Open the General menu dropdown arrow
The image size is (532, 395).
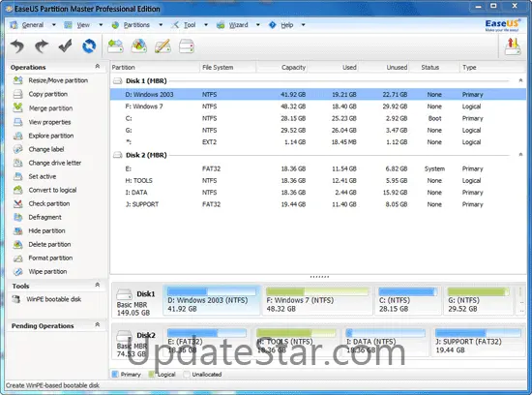(x=53, y=25)
